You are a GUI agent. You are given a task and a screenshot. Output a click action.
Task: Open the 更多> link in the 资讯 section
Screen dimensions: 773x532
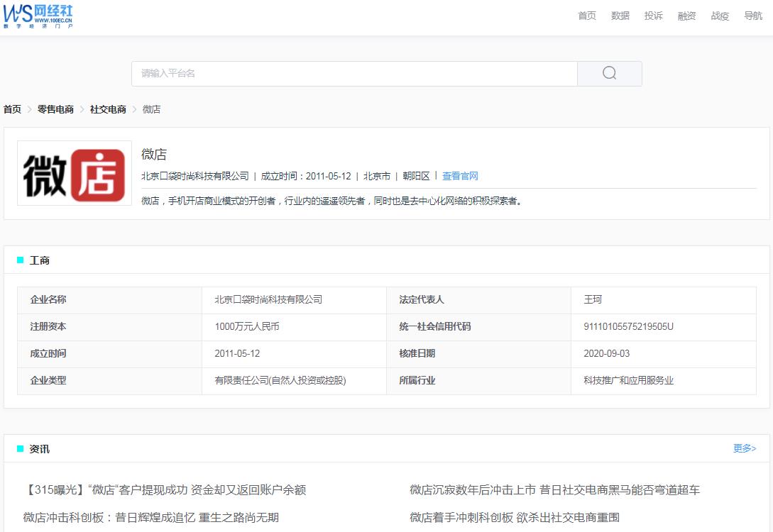743,448
